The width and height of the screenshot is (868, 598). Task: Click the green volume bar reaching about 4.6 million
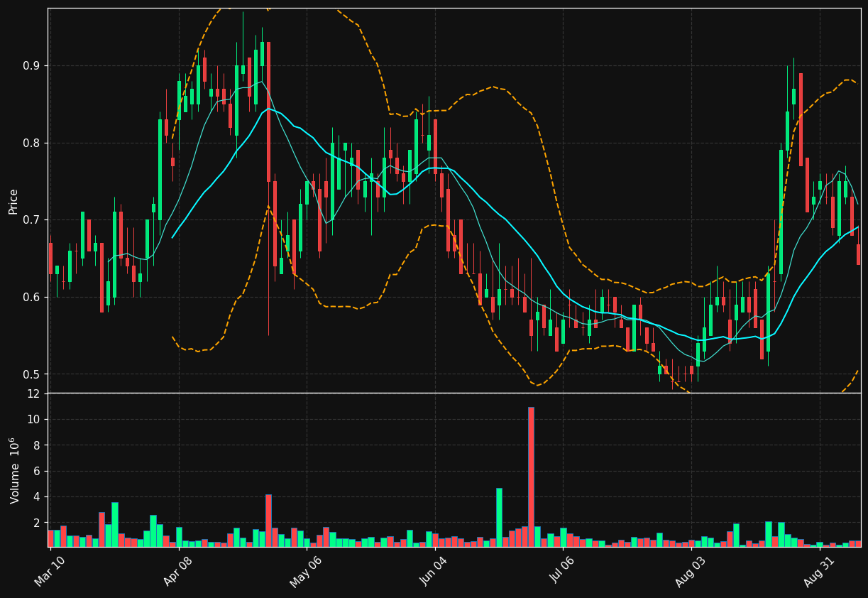pos(499,517)
